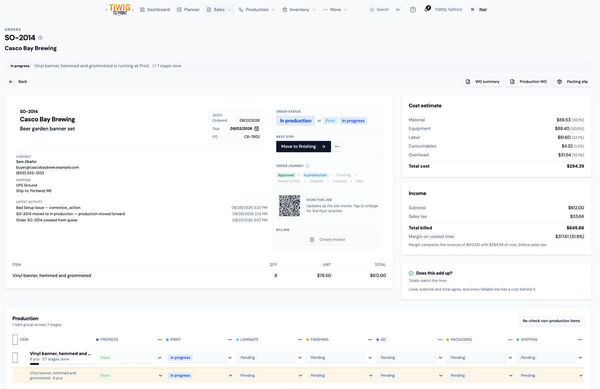The image size is (600, 389).
Task: Click the calendar icon next to Due date
Action: 257,129
